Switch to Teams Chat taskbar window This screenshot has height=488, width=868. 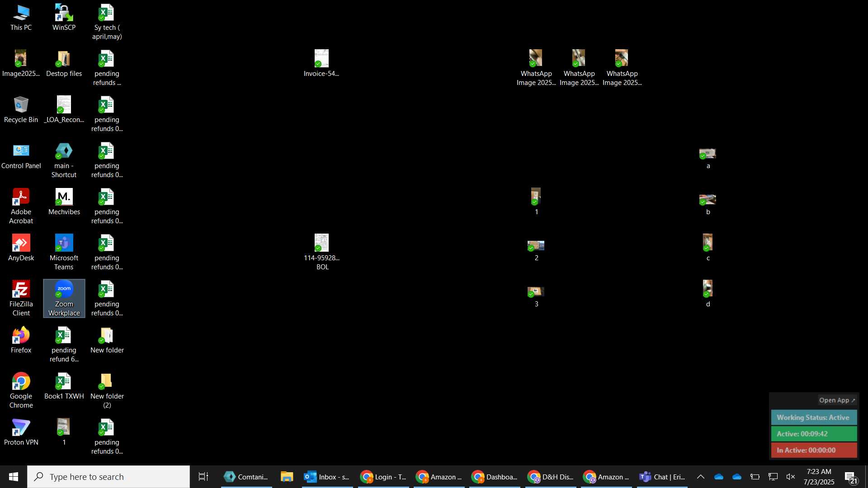pos(662,477)
